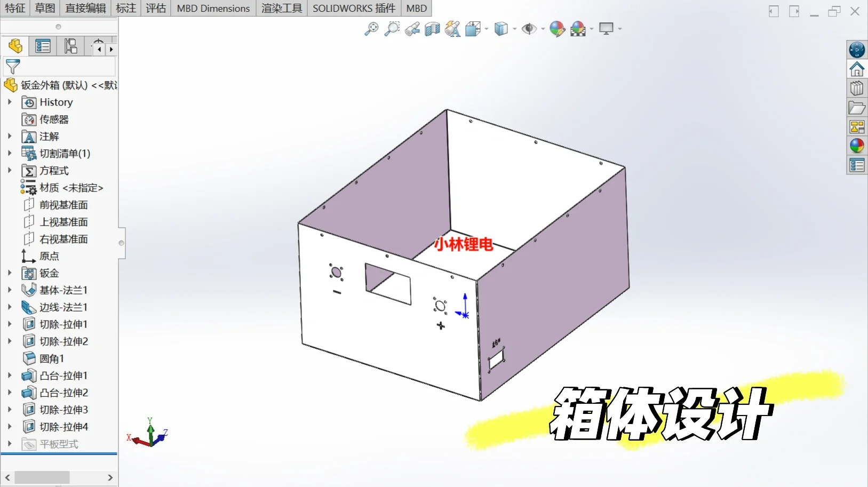The height and width of the screenshot is (487, 868).
Task: Expand the 方程式 node
Action: 10,170
